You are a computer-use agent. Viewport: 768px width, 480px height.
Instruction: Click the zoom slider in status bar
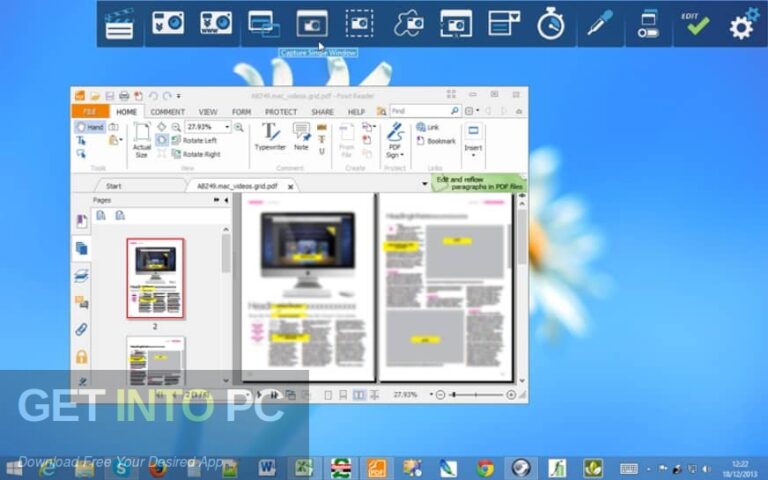point(478,395)
